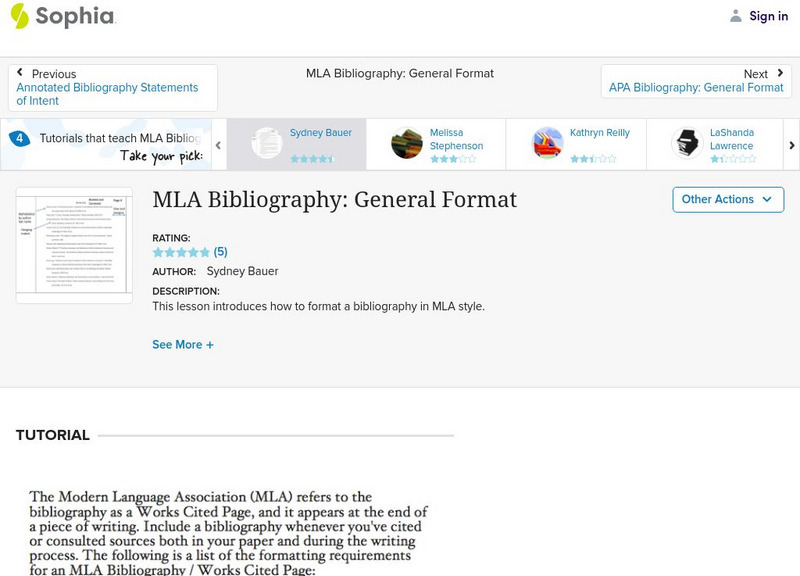The width and height of the screenshot is (800, 576).
Task: Click the five-star rating stars
Action: (180, 252)
